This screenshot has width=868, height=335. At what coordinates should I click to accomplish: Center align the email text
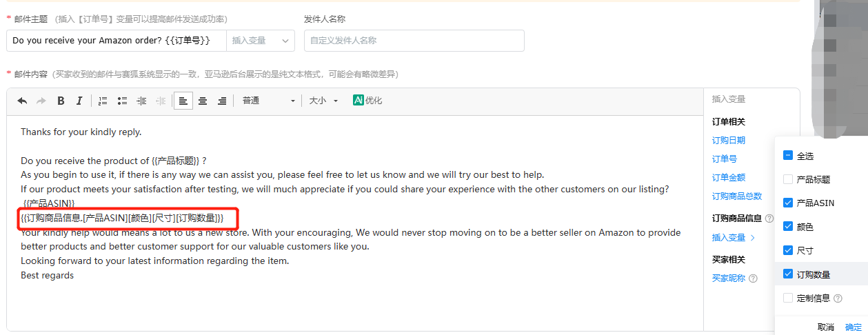click(x=203, y=101)
